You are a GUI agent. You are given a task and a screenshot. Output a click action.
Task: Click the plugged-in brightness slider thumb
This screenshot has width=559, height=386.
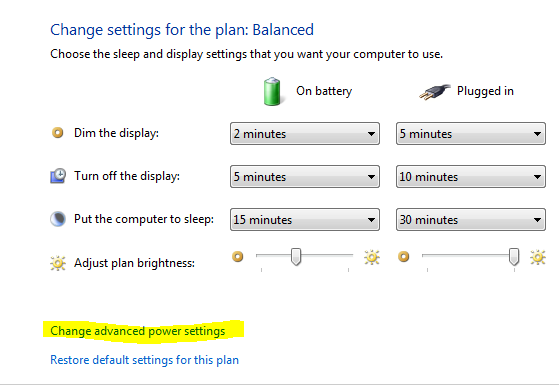tap(514, 257)
